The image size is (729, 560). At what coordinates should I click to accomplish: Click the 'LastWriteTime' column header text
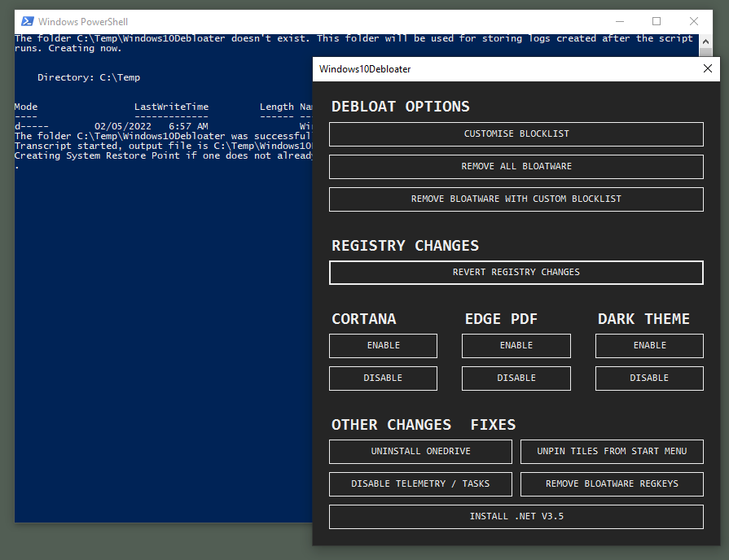click(x=172, y=107)
